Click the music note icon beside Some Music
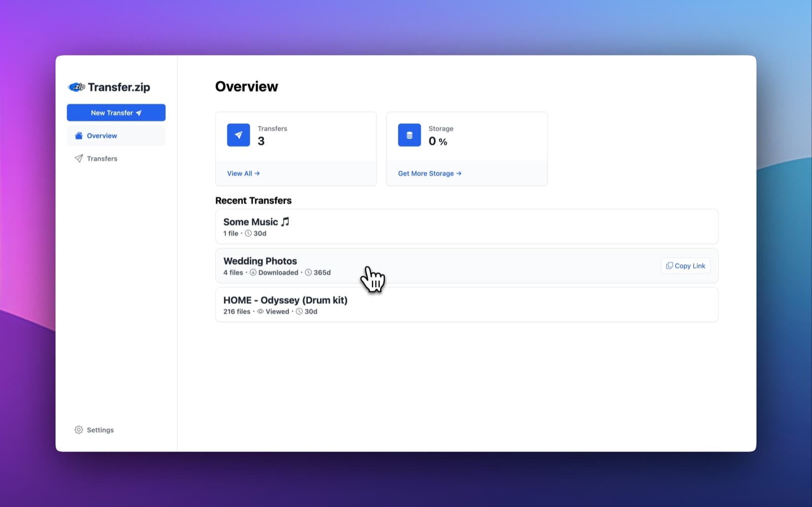Screen dimensions: 812x507 285,222
